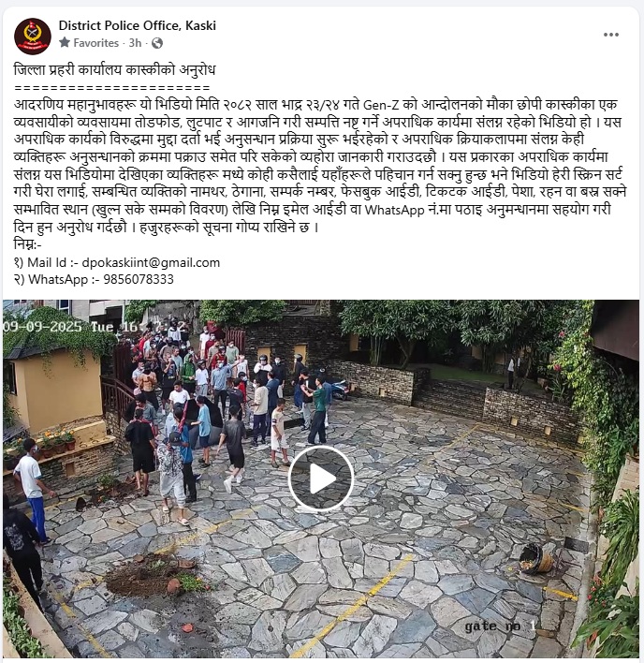The height and width of the screenshot is (663, 644).
Task: Click the globe public audience icon
Action: pyautogui.click(x=156, y=43)
